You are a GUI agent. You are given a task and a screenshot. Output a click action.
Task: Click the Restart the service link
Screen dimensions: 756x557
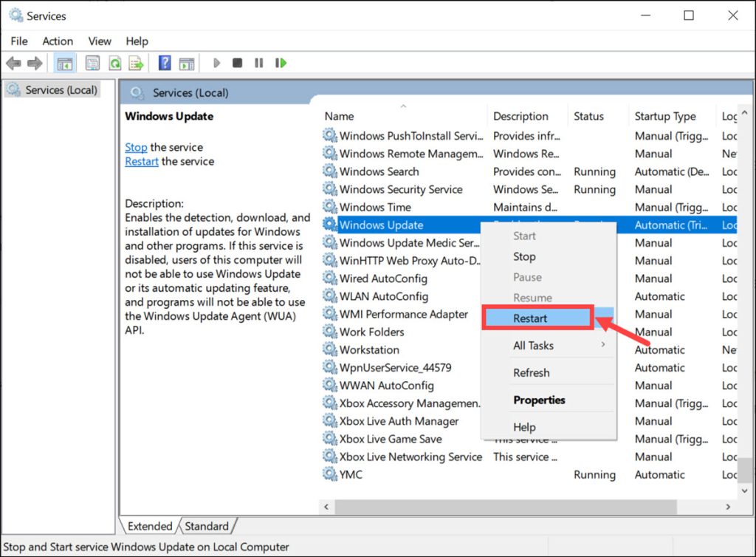(x=141, y=161)
